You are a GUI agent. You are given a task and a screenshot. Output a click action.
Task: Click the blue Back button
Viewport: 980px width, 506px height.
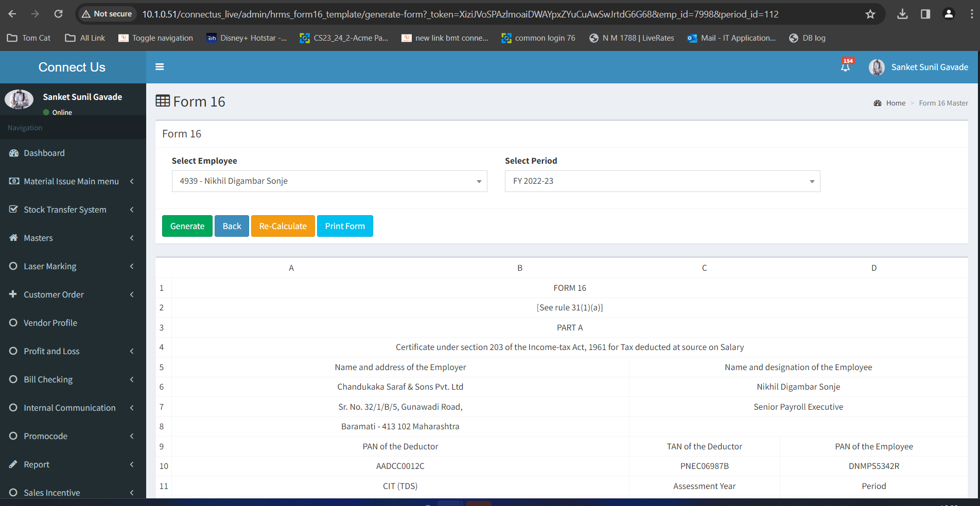click(232, 226)
